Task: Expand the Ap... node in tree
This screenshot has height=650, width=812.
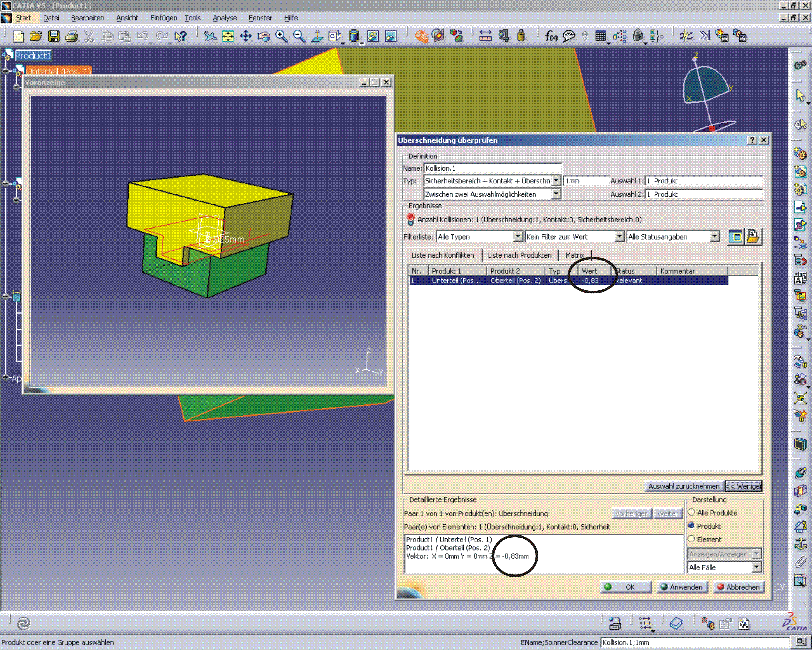Action: coord(6,377)
